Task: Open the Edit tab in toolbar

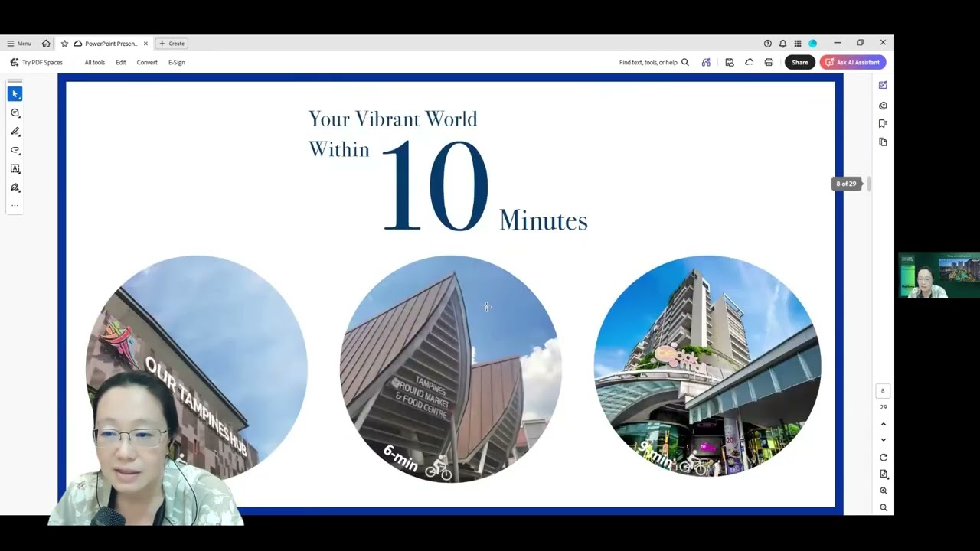Action: (x=121, y=62)
